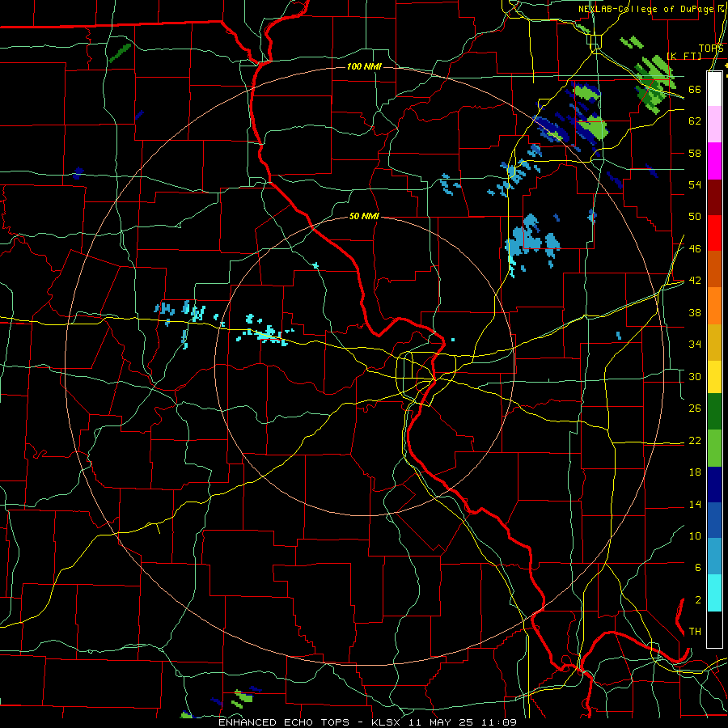
Task: Click the ENHANCED ECHO TOPS - KLSX timestamp caption
Action: [367, 722]
